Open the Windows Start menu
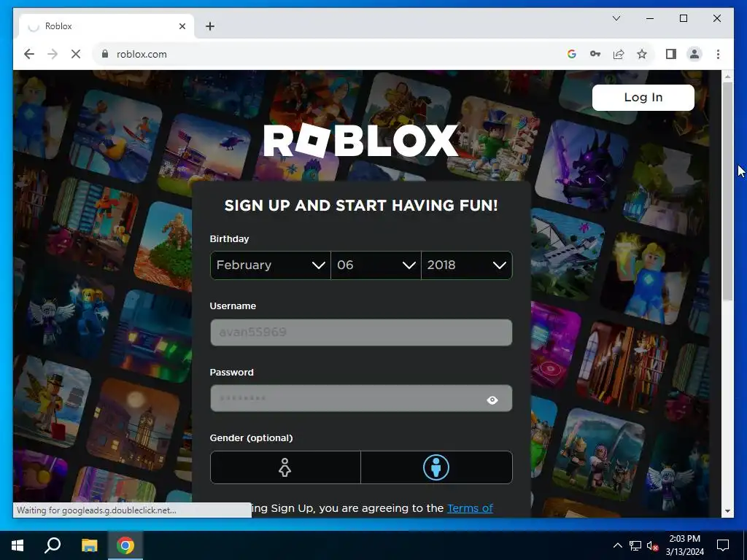The width and height of the screenshot is (747, 560). pos(18,545)
